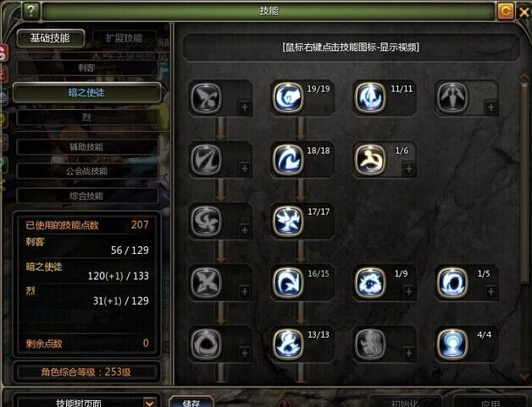Select the 暗之使徒 skill category
The width and height of the screenshot is (532, 407).
coord(86,92)
